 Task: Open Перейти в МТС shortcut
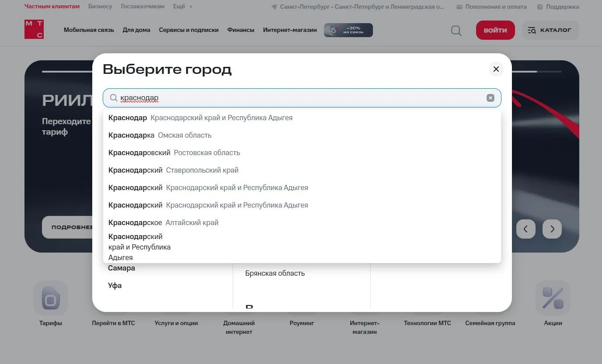pos(113,323)
